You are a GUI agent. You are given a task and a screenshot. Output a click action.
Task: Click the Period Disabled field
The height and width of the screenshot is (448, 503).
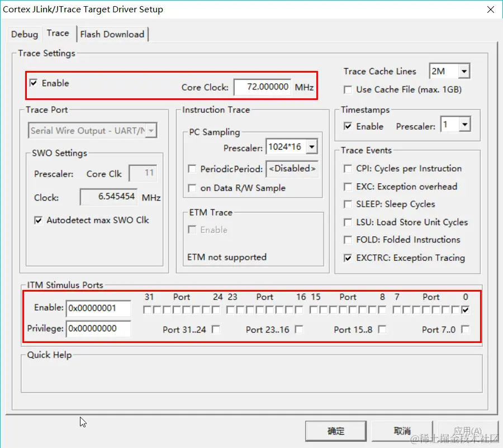[x=292, y=169]
